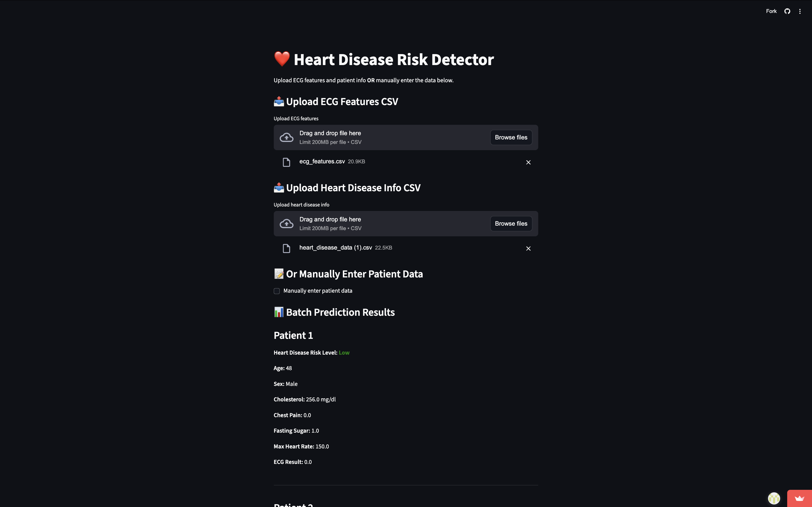Click the document icon beside ecg_features.csv
Viewport: 812px width, 507px height.
(286, 162)
